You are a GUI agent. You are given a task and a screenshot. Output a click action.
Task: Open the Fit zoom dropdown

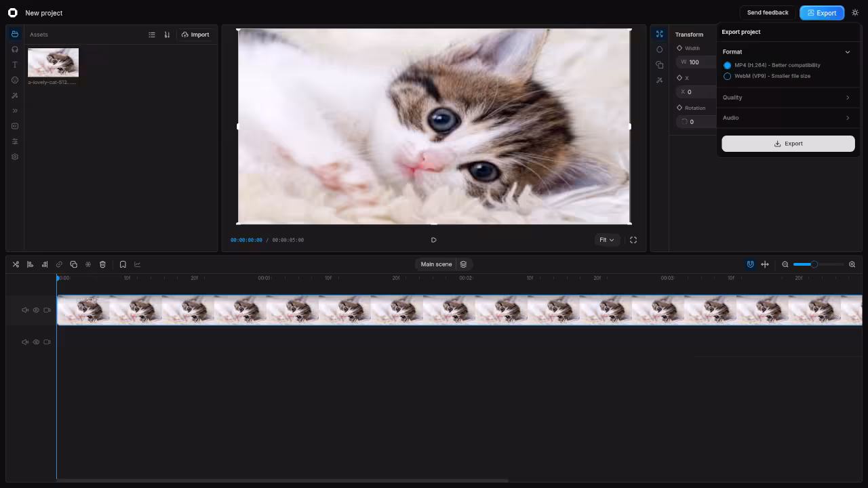tap(607, 240)
